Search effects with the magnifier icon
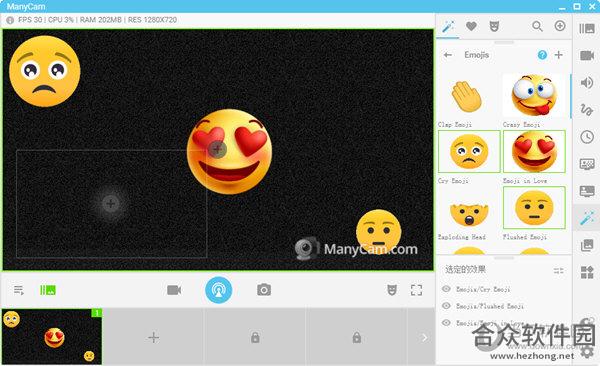 pyautogui.click(x=537, y=26)
